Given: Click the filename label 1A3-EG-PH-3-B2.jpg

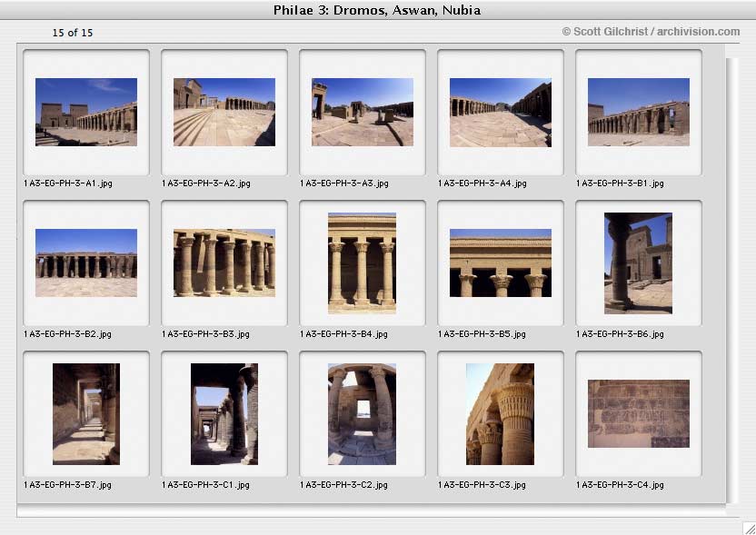Looking at the screenshot, I should point(67,334).
